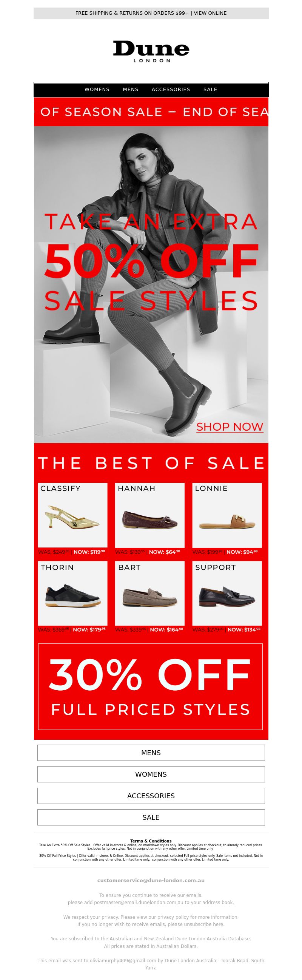302x980 pixels.
Task: Open the Classify gold slingback heel thumbnail
Action: point(72,515)
